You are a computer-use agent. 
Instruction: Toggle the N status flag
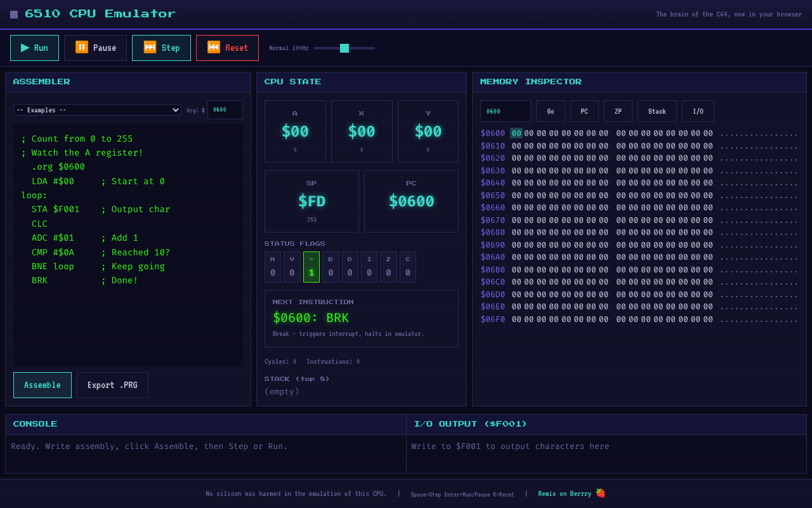pos(273,267)
